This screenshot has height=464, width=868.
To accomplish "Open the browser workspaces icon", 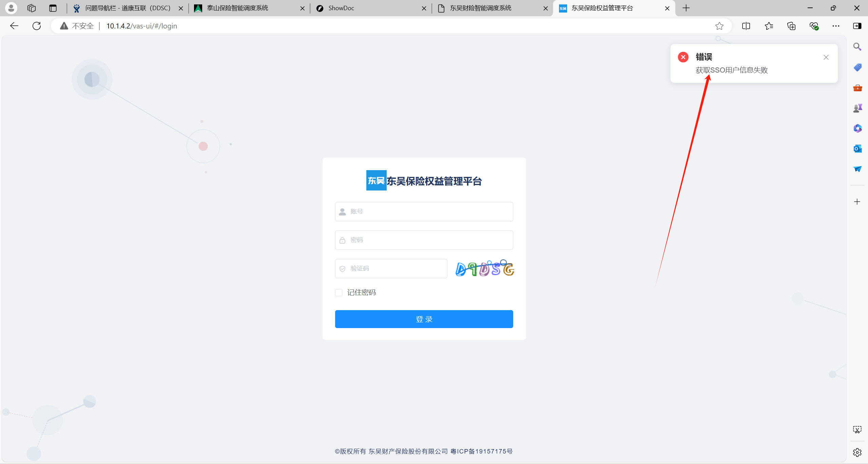I will coord(32,8).
